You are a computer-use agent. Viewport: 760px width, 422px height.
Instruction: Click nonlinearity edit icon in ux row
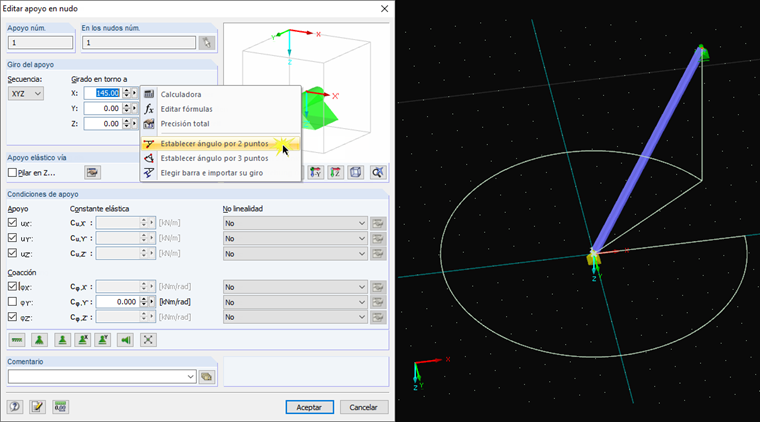click(378, 223)
